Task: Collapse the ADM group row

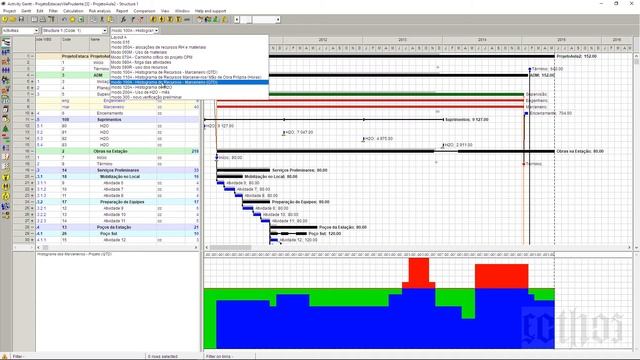Action: (x=33, y=75)
